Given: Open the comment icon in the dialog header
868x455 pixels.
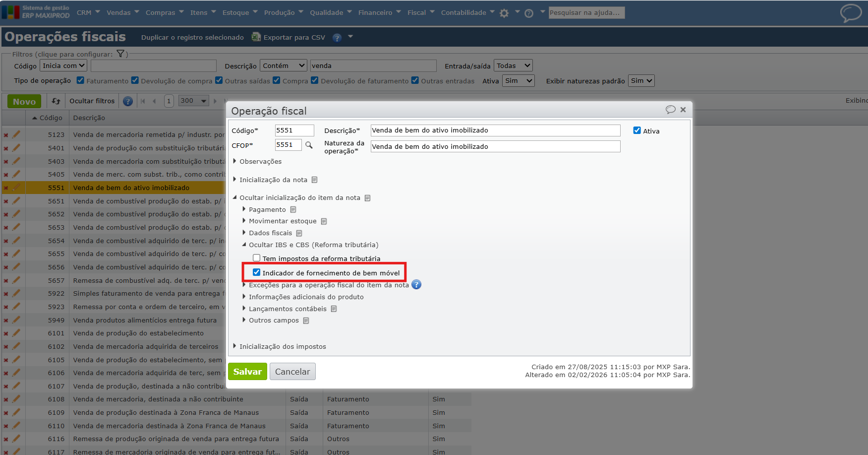Looking at the screenshot, I should pos(670,110).
